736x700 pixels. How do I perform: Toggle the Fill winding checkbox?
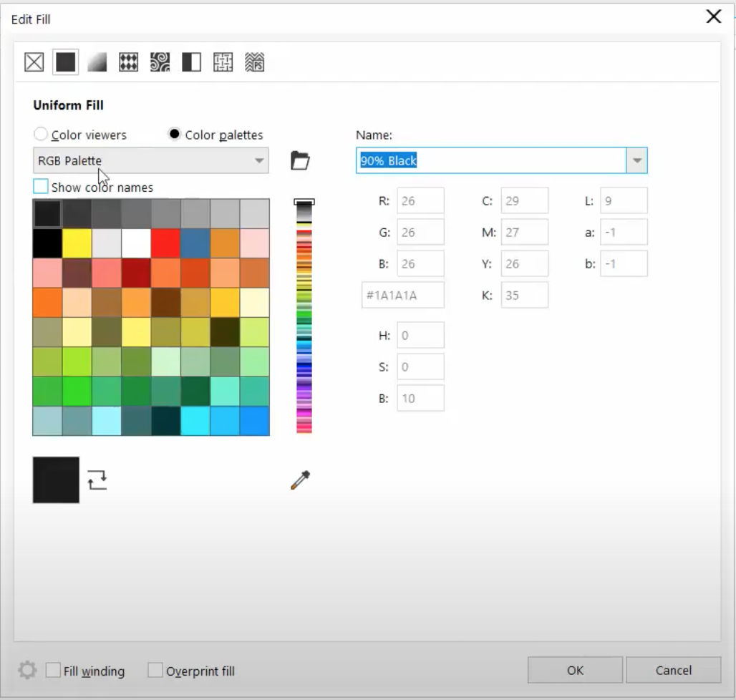click(x=53, y=671)
